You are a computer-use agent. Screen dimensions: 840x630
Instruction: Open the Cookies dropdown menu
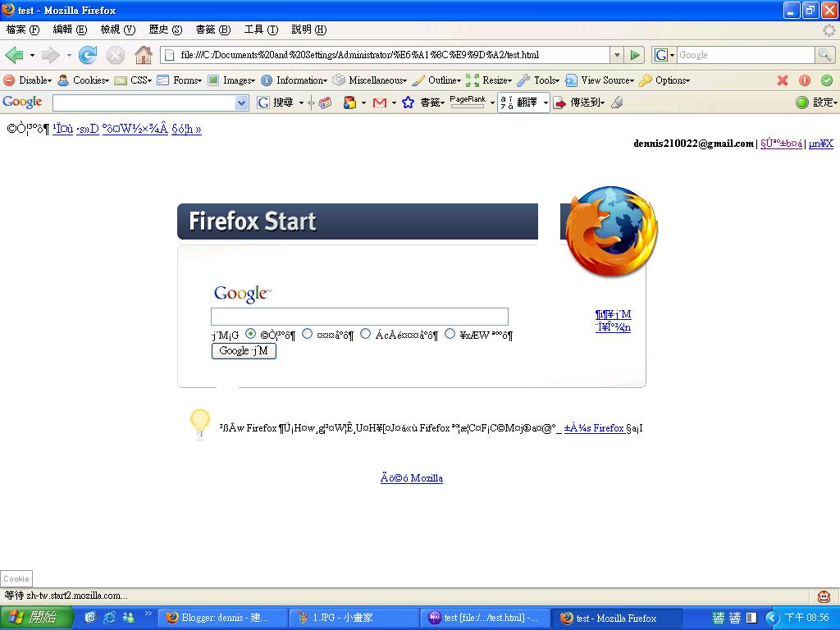(x=84, y=80)
